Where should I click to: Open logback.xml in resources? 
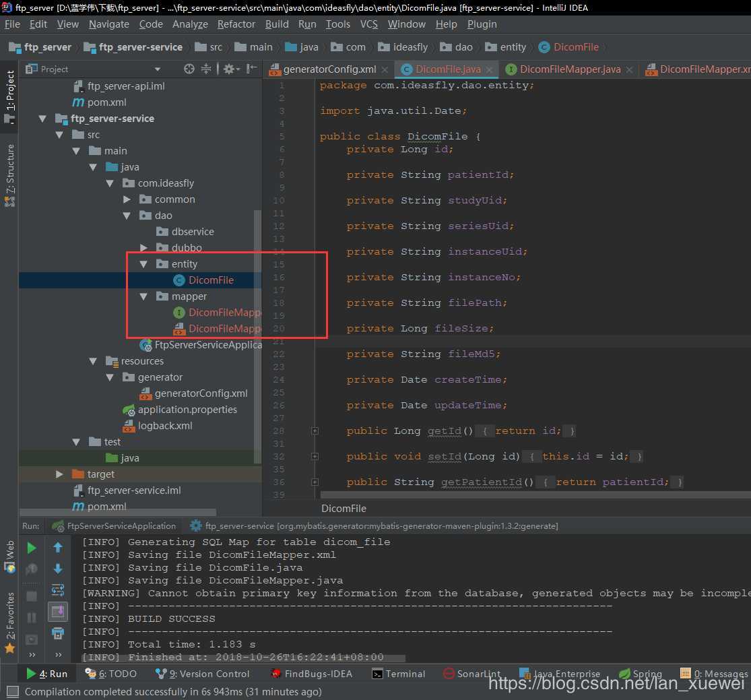point(158,426)
